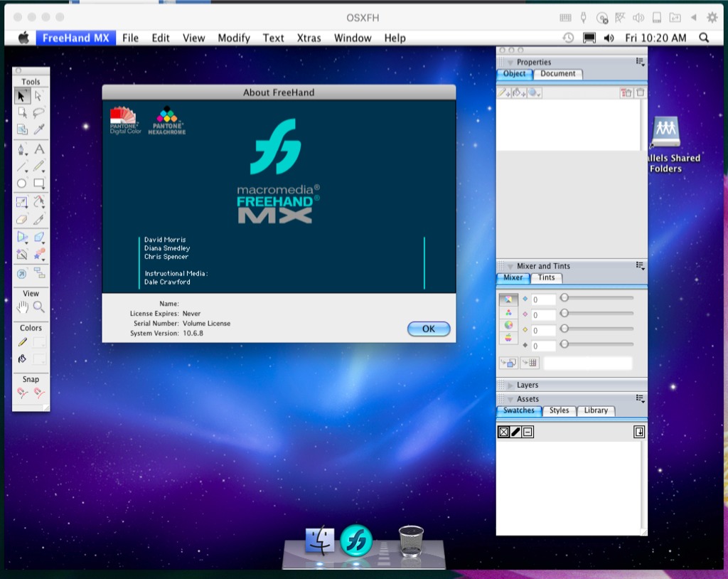
Task: Select the Scale tool
Action: 21,202
